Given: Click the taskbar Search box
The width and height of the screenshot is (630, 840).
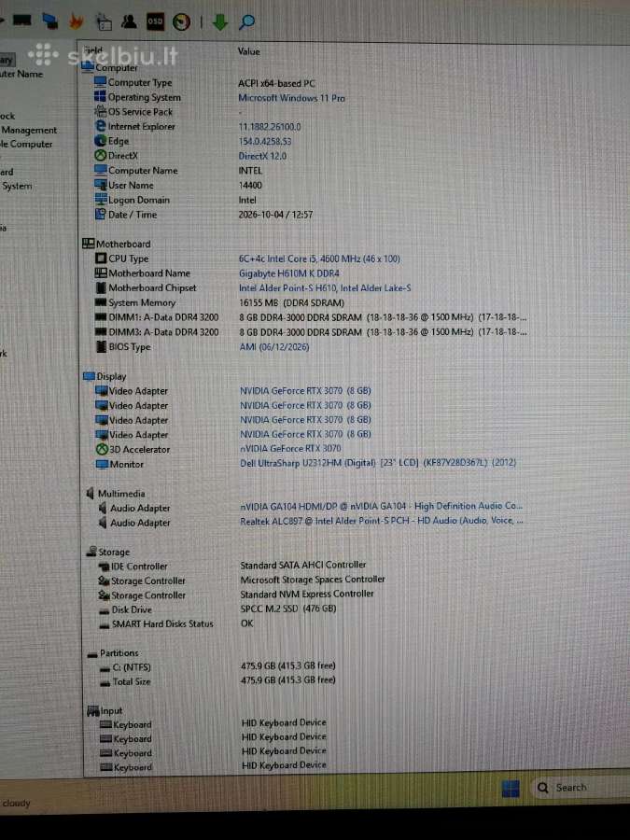Looking at the screenshot, I should 581,788.
